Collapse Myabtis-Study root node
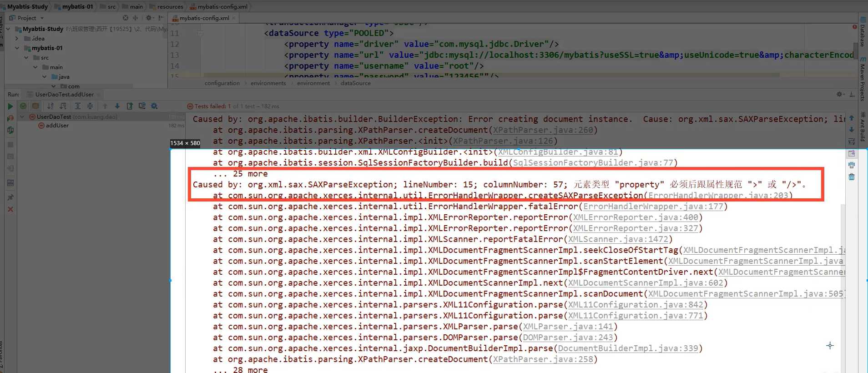This screenshot has height=373, width=868. [x=8, y=29]
